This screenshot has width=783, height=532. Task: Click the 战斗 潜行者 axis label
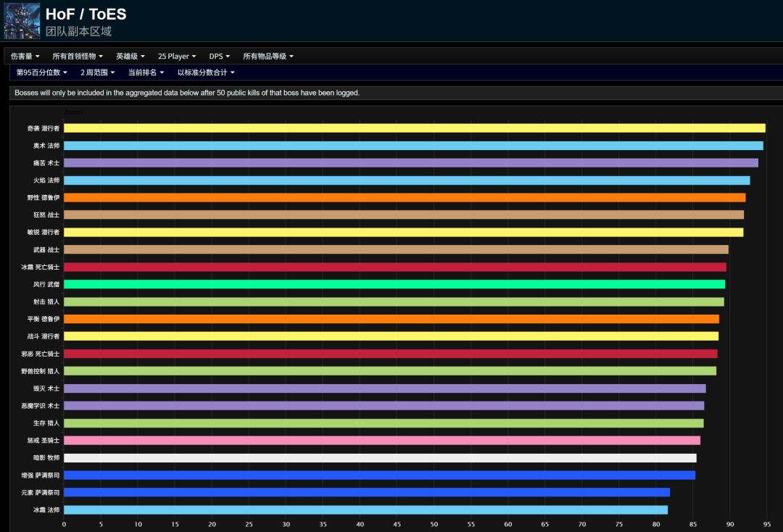click(x=43, y=336)
